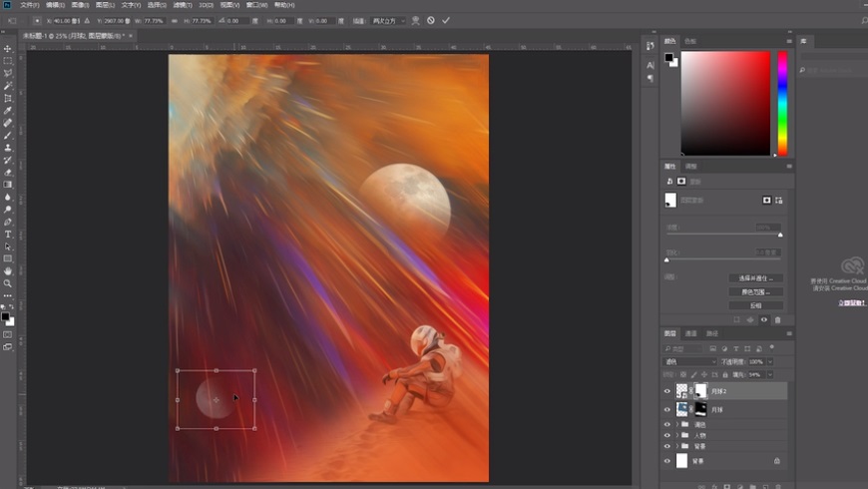868x489 pixels.
Task: Open the interpolation 两次立方 dropdown
Action: pos(388,21)
